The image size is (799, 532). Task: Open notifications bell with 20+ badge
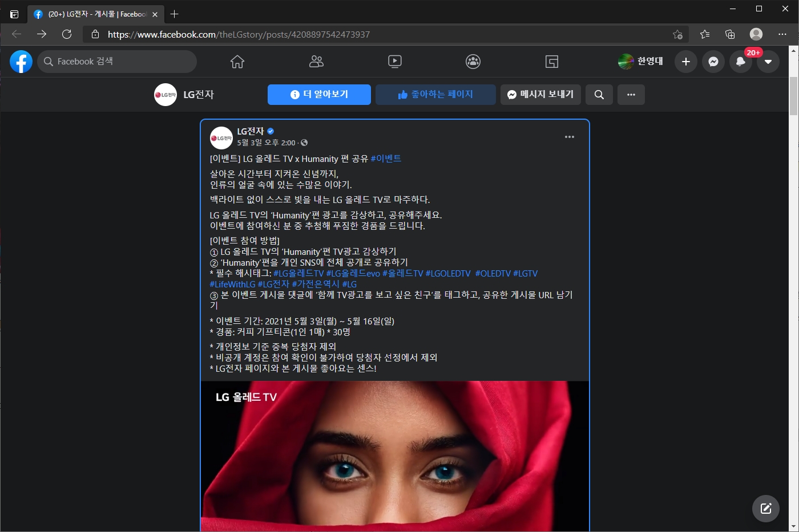[741, 62]
